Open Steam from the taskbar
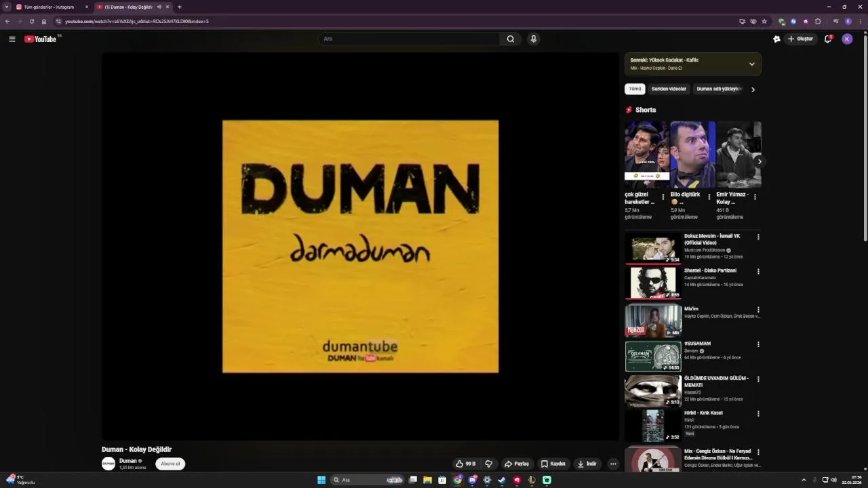Screen dimensions: 868x488 502,480
